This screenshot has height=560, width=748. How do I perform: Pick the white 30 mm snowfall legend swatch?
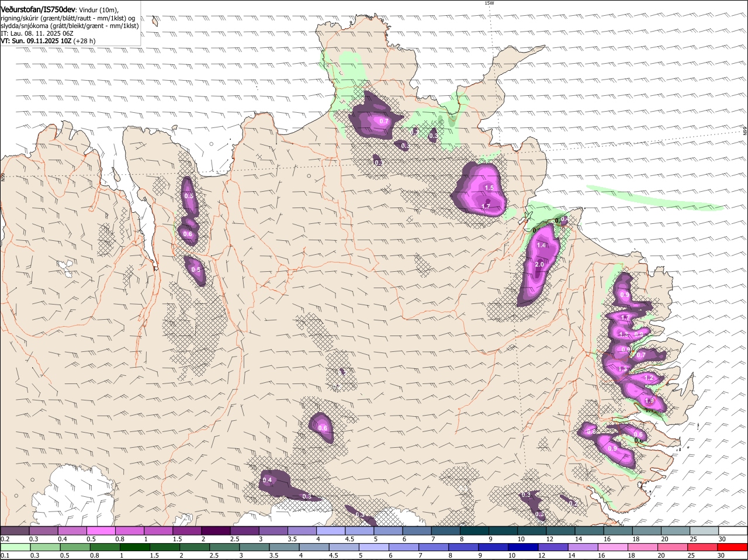coord(733,531)
